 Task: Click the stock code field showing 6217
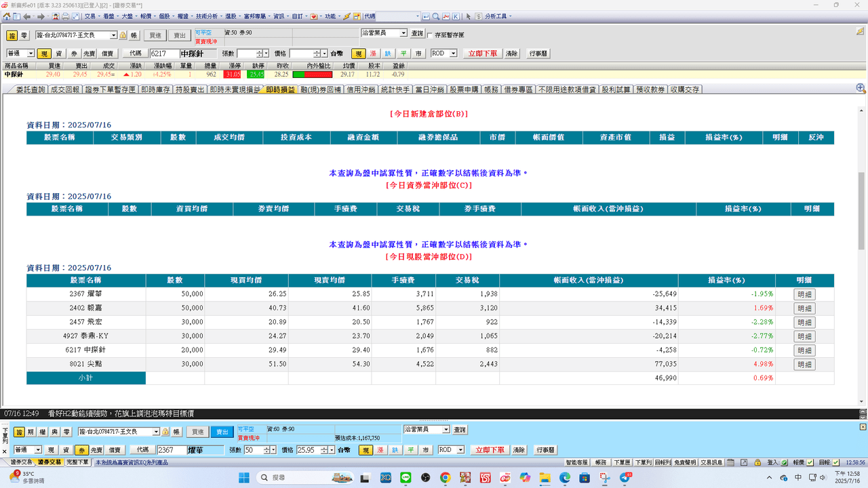(165, 53)
